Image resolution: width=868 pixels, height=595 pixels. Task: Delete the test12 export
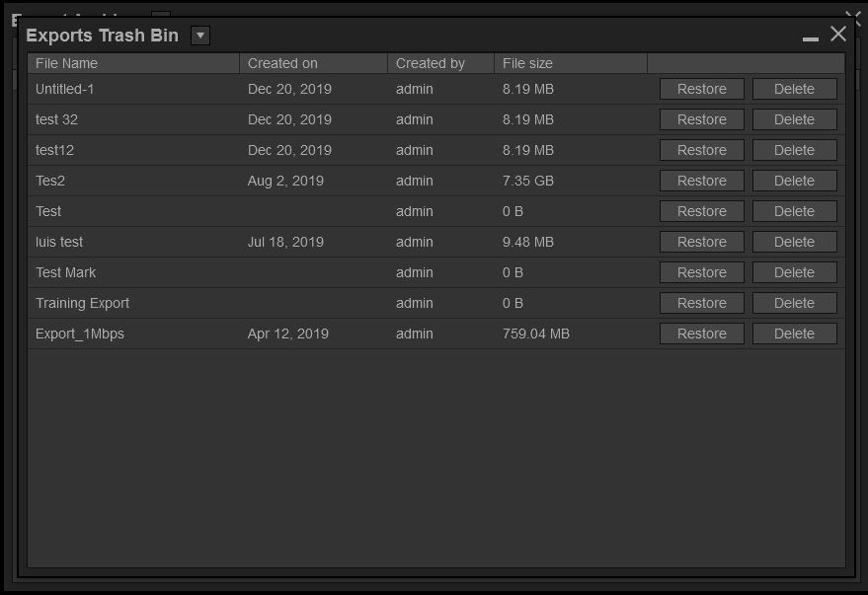(794, 150)
